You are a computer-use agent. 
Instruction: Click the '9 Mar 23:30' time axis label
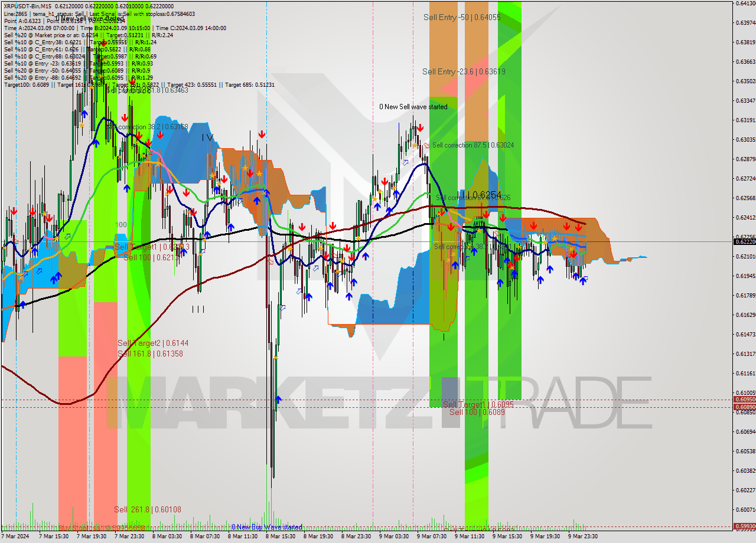click(583, 537)
